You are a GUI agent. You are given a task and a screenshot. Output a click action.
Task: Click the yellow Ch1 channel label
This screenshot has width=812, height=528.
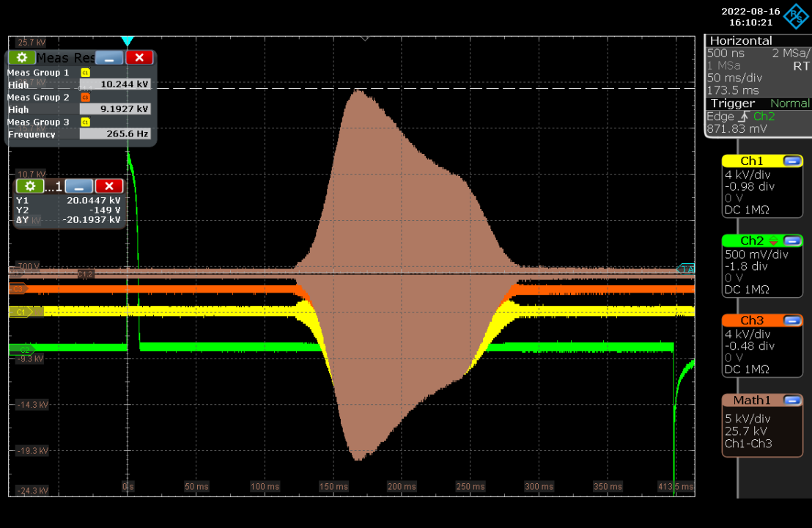coord(751,161)
